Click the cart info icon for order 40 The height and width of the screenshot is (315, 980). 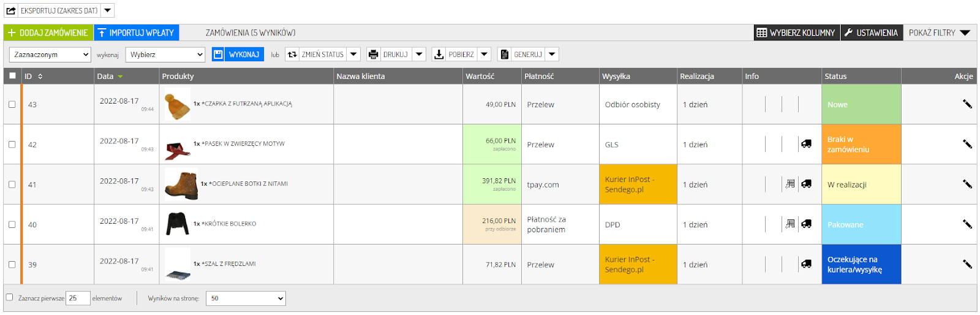point(790,224)
